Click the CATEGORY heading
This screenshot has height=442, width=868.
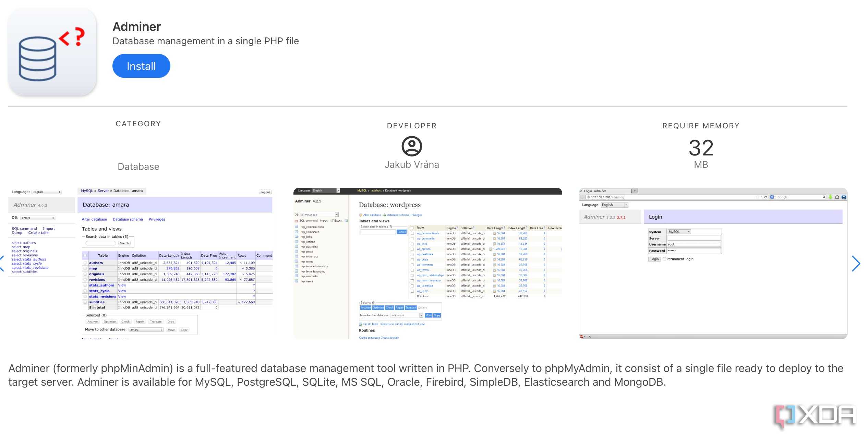click(138, 124)
